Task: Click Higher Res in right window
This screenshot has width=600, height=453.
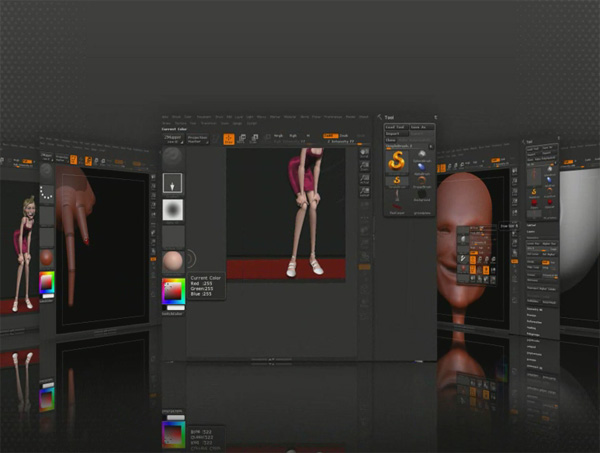Action: [549, 244]
